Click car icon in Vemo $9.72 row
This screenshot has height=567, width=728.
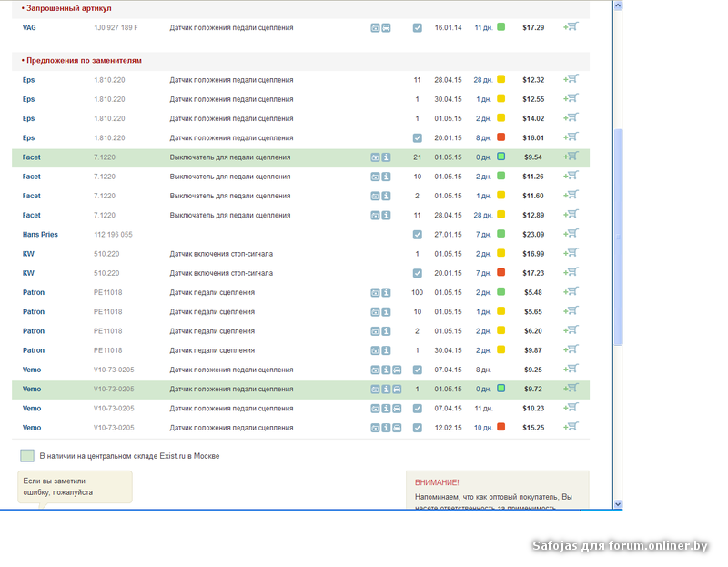(397, 390)
